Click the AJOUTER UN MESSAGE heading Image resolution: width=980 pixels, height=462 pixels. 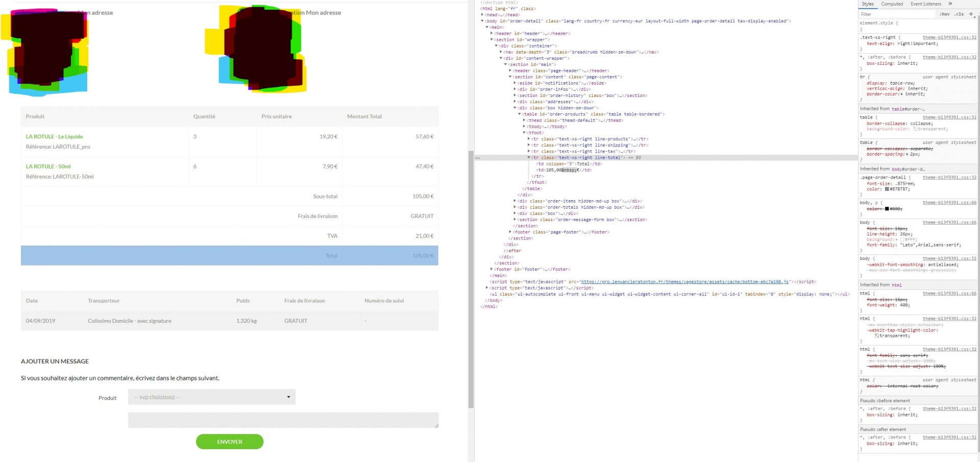point(55,361)
